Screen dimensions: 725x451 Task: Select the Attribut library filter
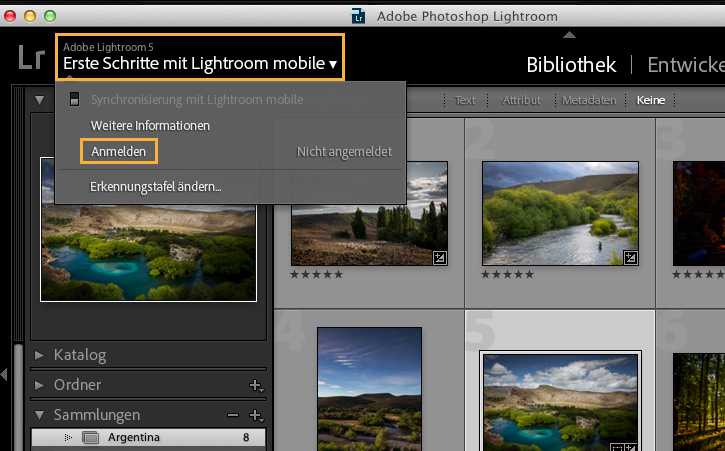(x=521, y=100)
